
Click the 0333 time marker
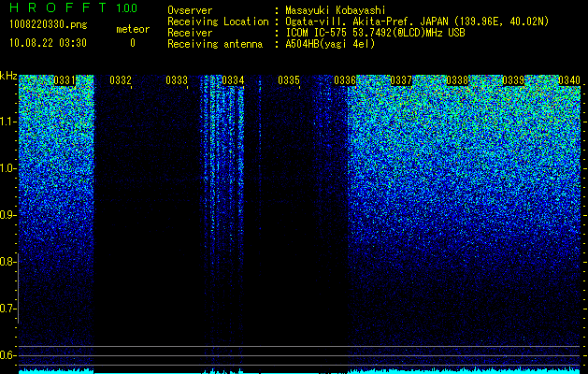click(177, 80)
